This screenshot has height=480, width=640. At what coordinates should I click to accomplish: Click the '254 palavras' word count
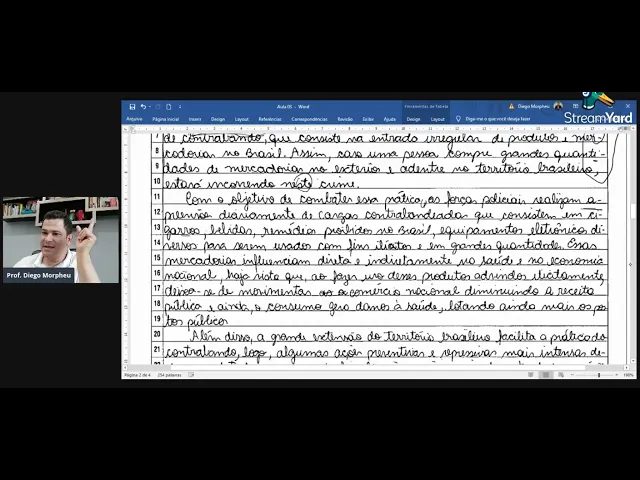pyautogui.click(x=169, y=375)
